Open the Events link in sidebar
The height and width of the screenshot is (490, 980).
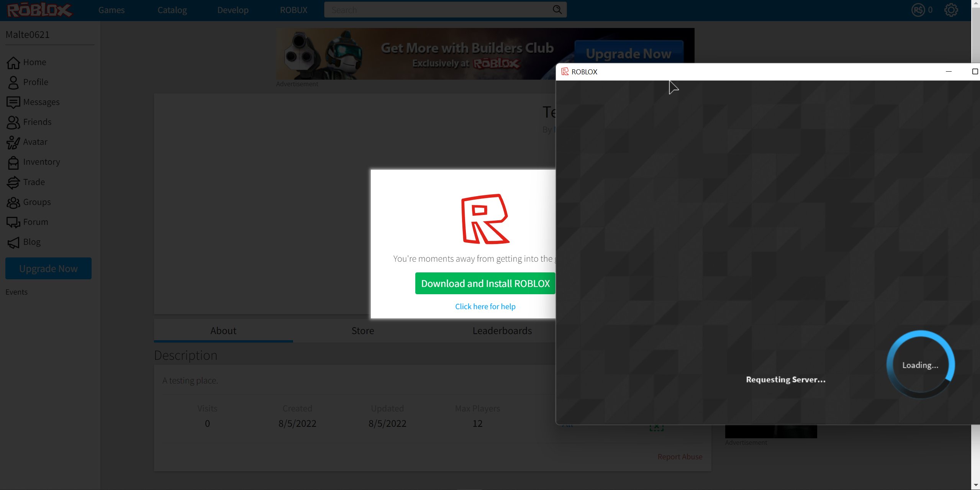pos(16,292)
